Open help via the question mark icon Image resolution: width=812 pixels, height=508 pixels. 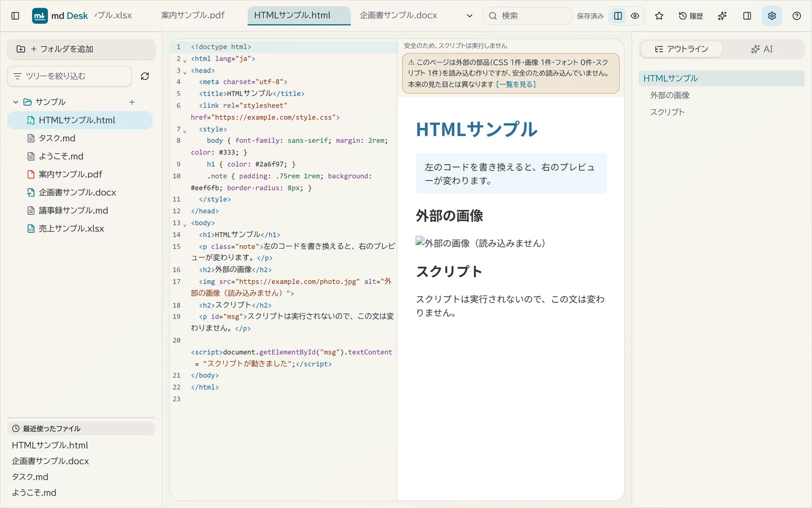tap(797, 16)
